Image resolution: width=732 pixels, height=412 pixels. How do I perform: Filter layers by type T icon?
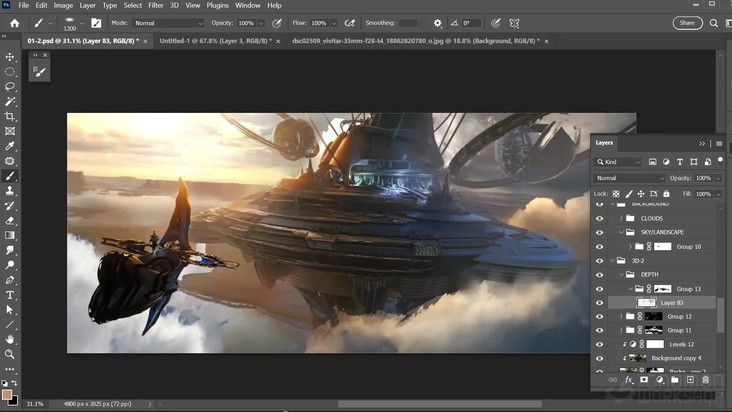(x=680, y=162)
